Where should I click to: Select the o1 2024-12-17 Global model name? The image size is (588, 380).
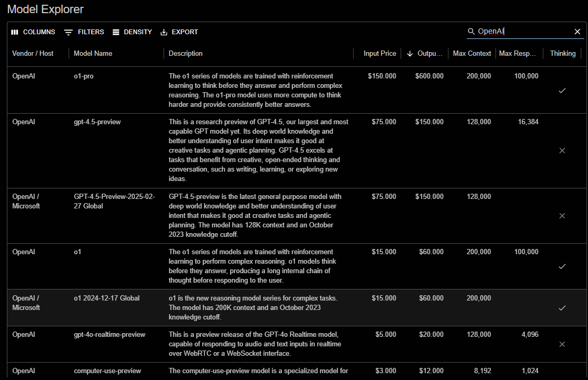click(x=106, y=298)
